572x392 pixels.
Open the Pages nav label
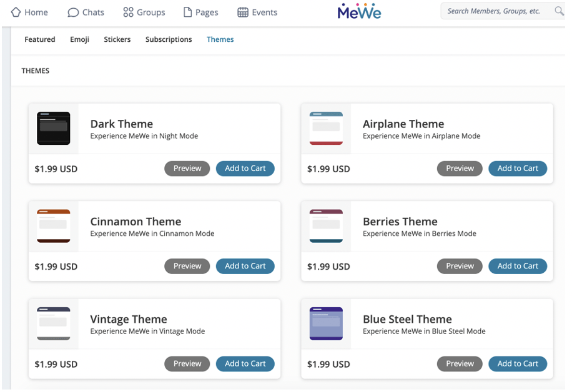pos(207,12)
